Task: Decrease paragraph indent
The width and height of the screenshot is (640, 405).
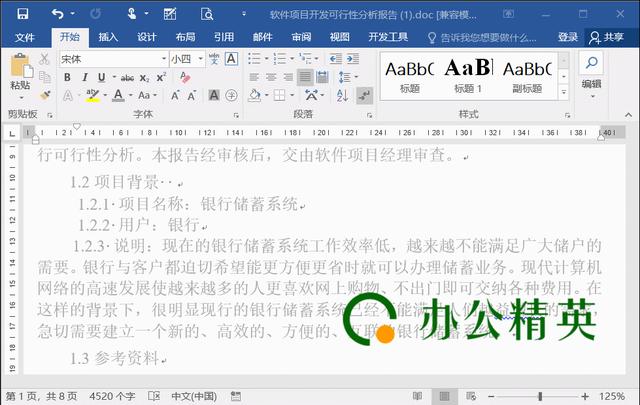Action: point(336,59)
